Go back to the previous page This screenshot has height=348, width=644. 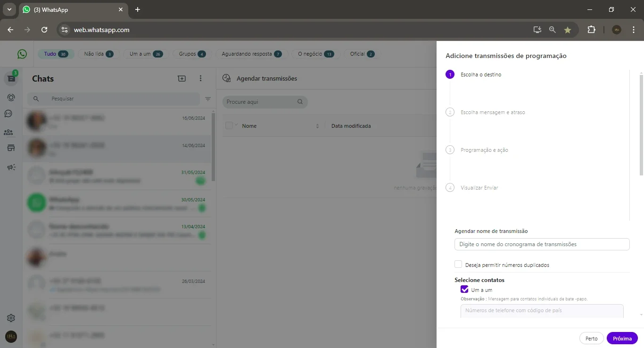pyautogui.click(x=10, y=30)
